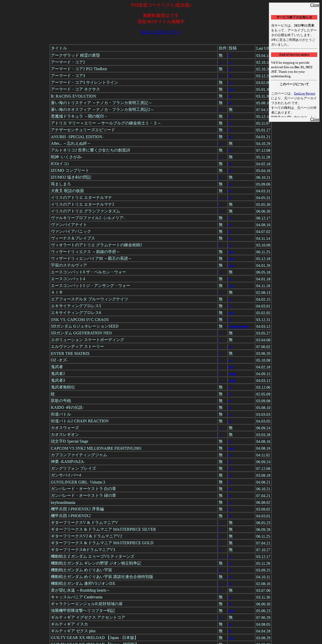Click the タイトル column header cell
Screen dimensions: 322x644
[134, 48]
